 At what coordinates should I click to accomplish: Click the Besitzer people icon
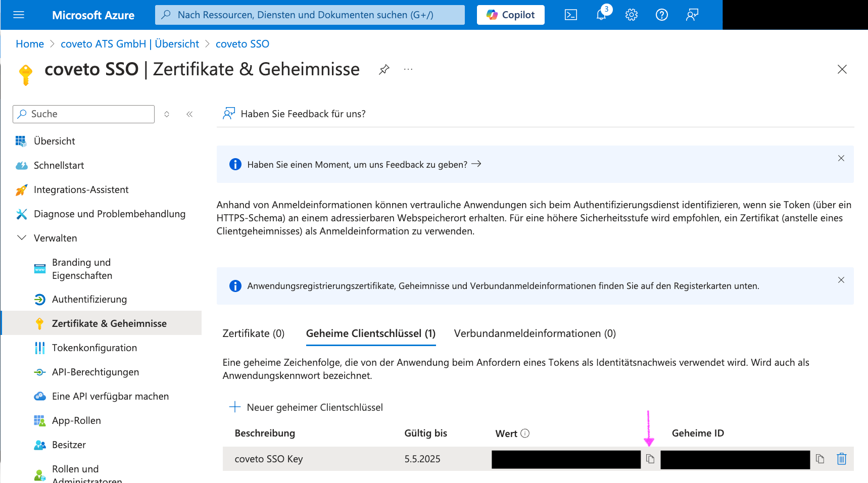[x=39, y=445]
